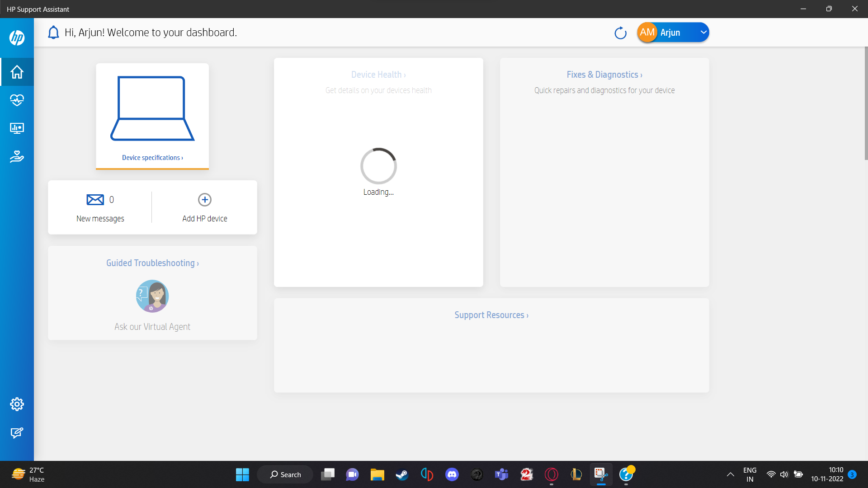The height and width of the screenshot is (488, 868).
Task: Click the HP logo in the sidebar
Action: tap(17, 38)
